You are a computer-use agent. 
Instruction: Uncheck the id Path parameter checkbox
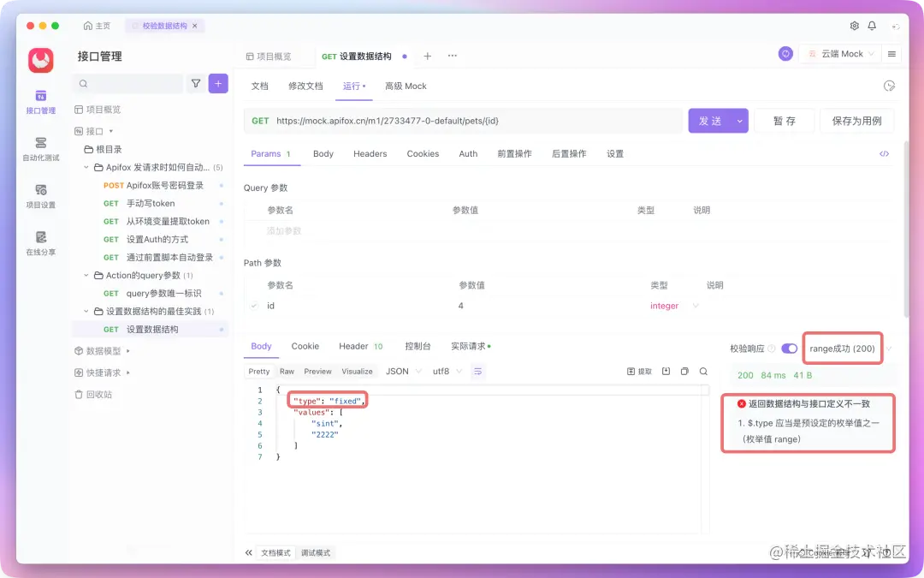click(x=252, y=306)
